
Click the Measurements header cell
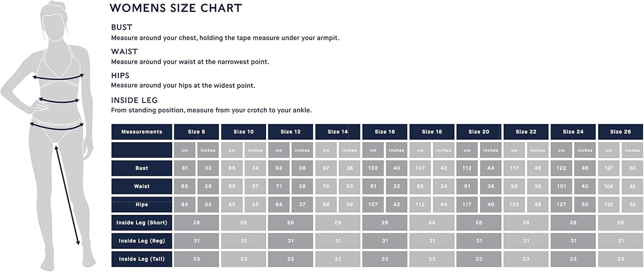(x=142, y=132)
